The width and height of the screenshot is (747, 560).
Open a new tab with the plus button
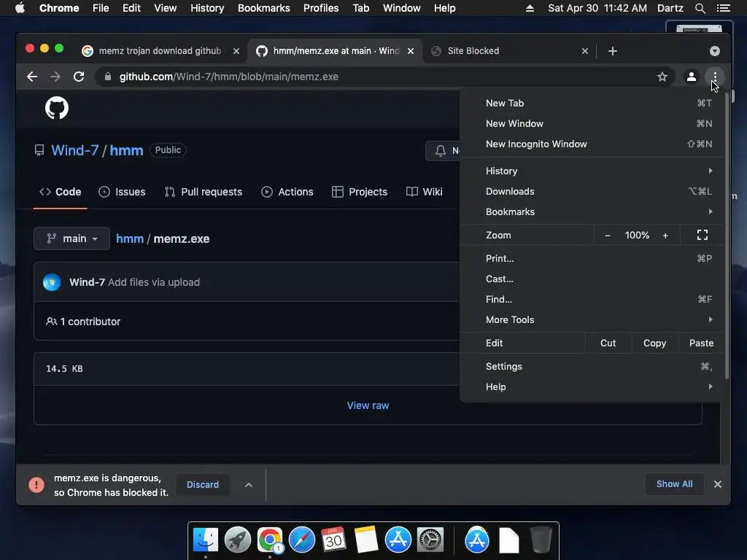click(x=613, y=51)
